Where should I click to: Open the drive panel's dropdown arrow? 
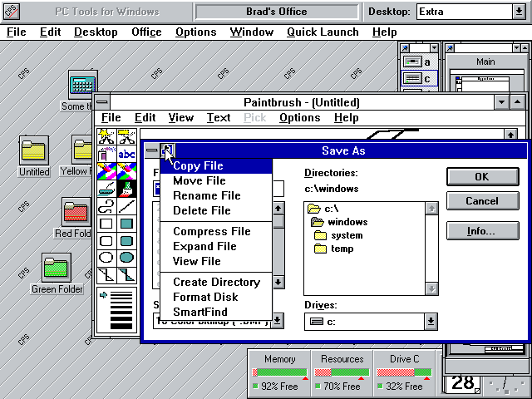pyautogui.click(x=434, y=48)
